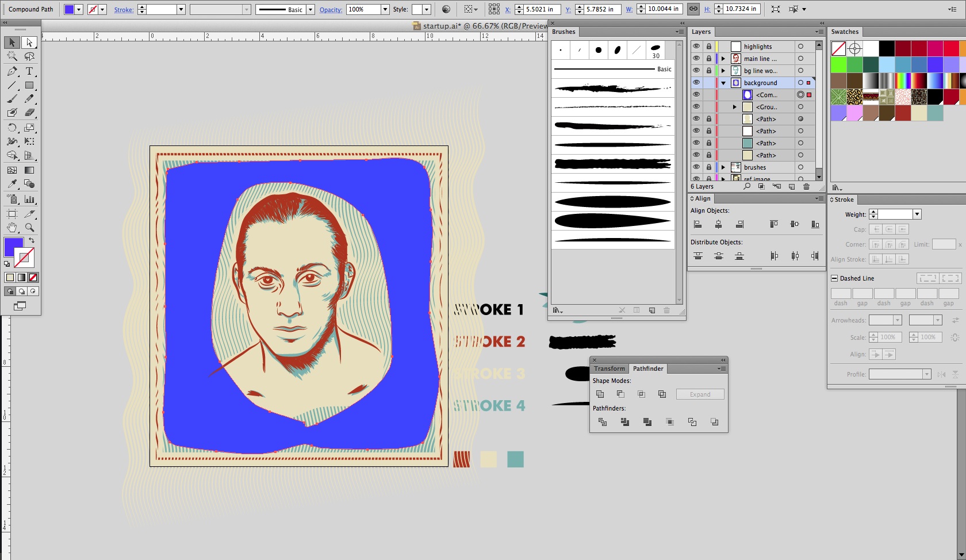Open the Opacity dropdown

(385, 10)
